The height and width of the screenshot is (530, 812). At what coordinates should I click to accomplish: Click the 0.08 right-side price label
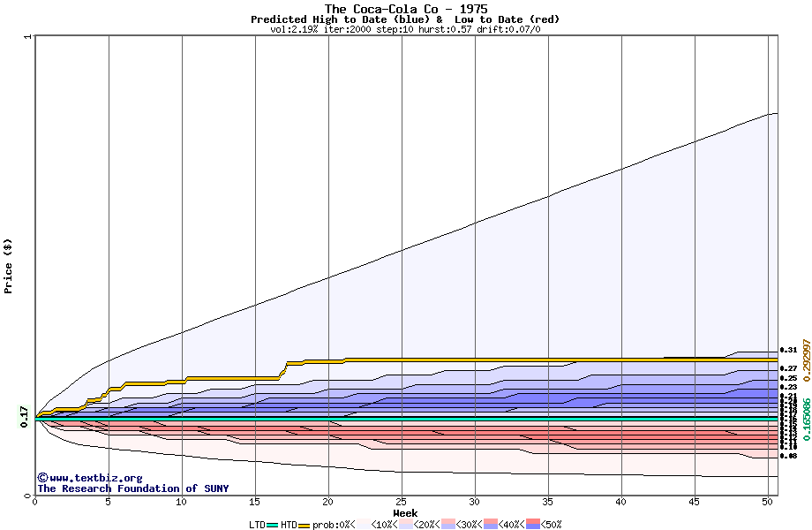788,456
